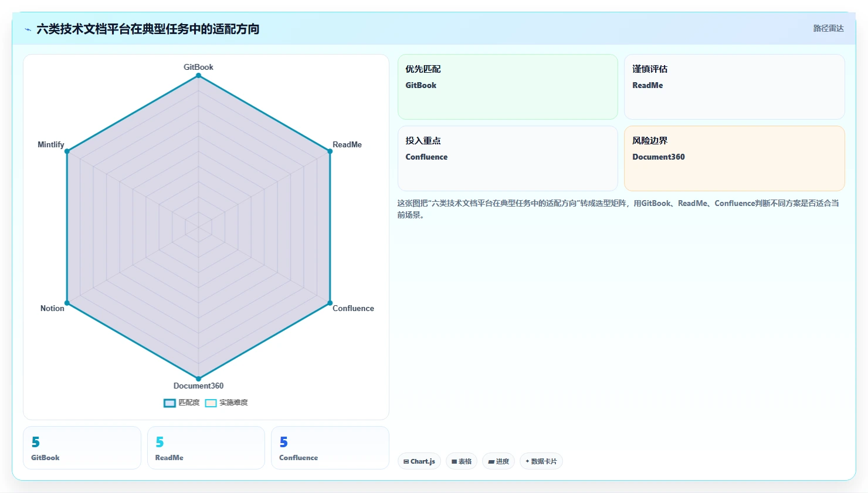Viewport: 868px width, 493px height.
Task: Select the 进度 tag chip
Action: click(499, 461)
